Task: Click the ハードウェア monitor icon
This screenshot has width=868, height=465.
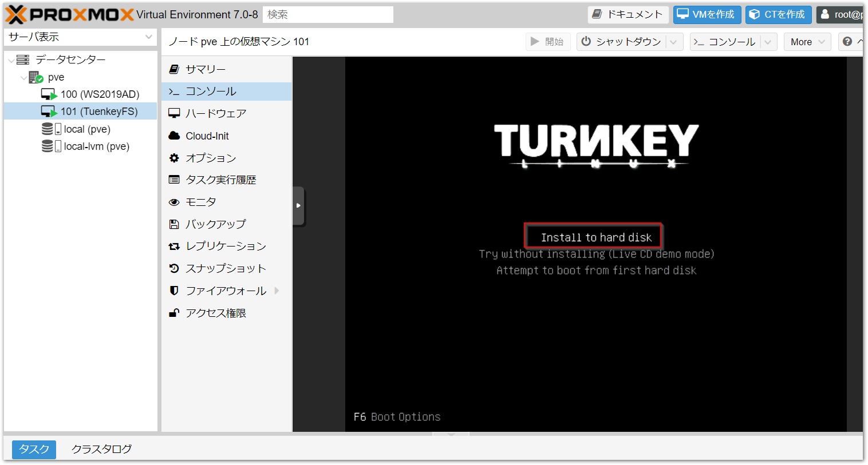Action: coord(174,113)
